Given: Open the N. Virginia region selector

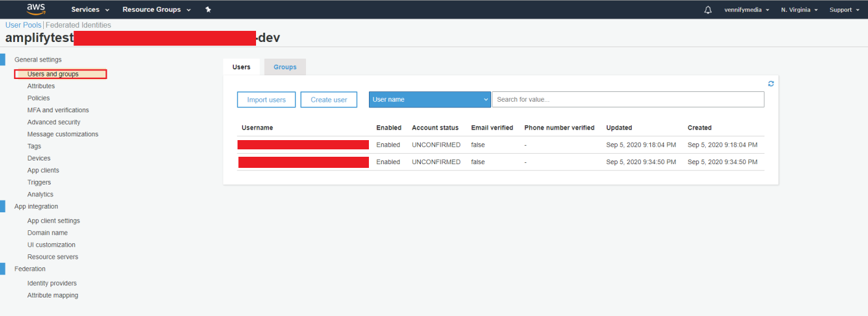Looking at the screenshot, I should [x=799, y=10].
